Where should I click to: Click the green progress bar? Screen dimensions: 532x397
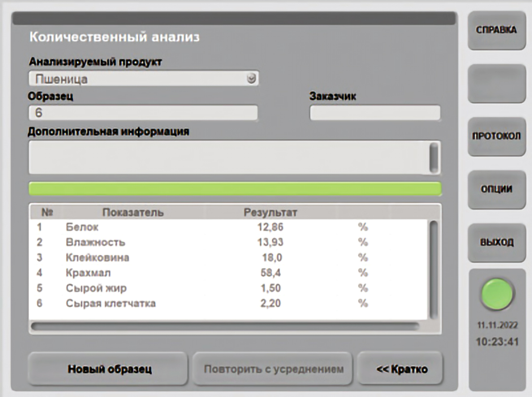pyautogui.click(x=235, y=189)
